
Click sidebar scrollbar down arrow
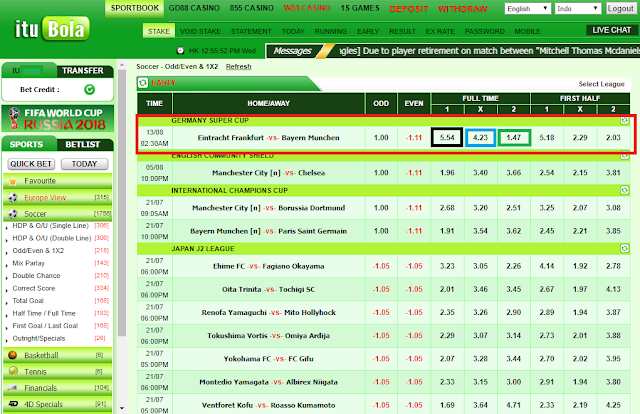coord(122,408)
